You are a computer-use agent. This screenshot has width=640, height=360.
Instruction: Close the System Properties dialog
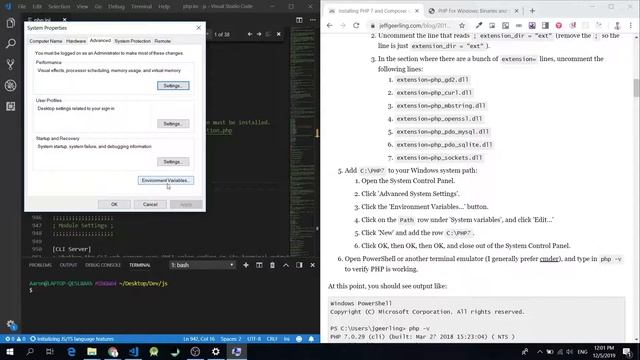tap(198, 28)
